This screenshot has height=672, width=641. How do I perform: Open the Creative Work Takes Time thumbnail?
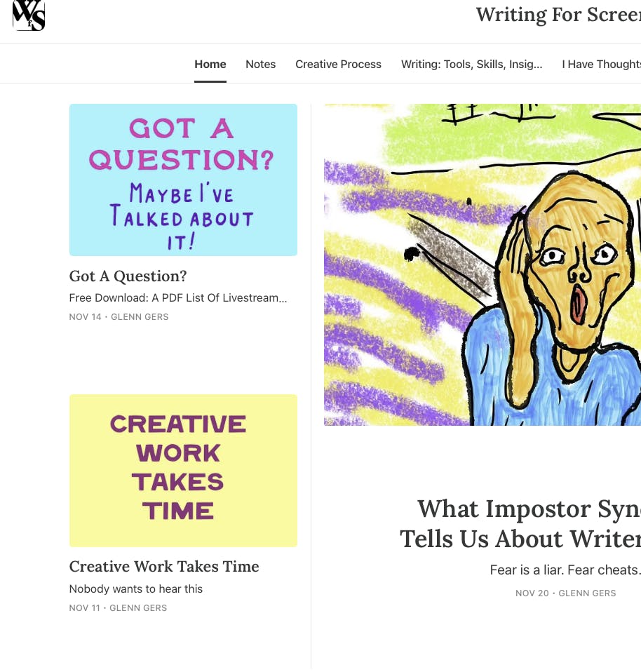(183, 471)
